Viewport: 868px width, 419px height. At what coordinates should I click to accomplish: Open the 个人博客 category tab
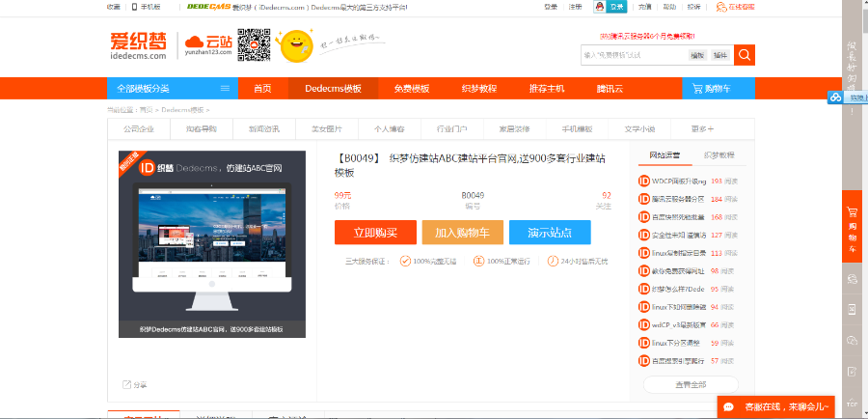pyautogui.click(x=390, y=129)
